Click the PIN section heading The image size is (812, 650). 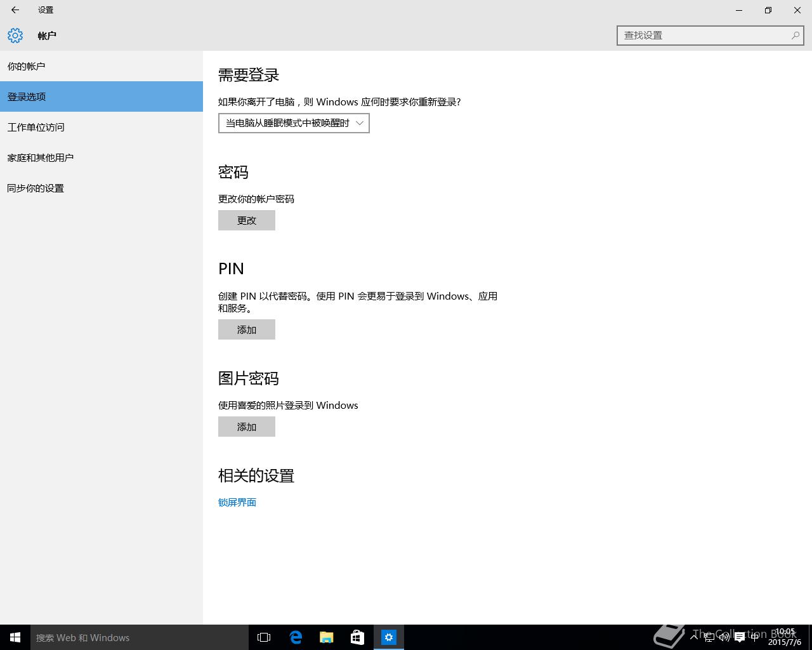coord(231,269)
